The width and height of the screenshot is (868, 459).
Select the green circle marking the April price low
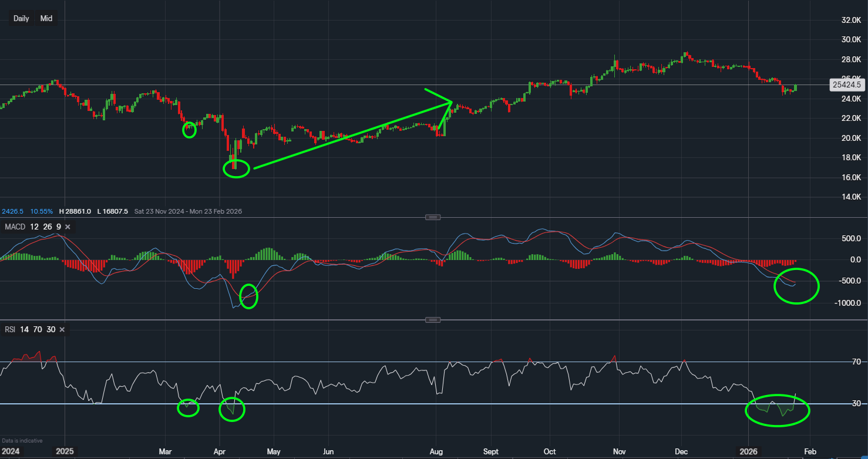[237, 169]
